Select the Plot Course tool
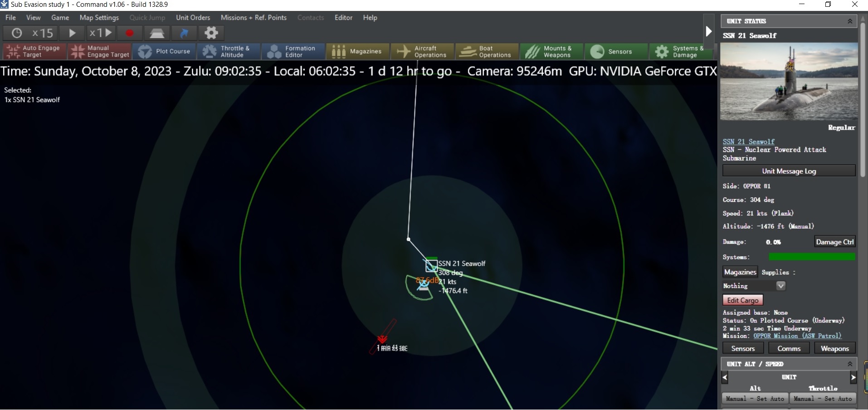The image size is (868, 410). [x=164, y=51]
